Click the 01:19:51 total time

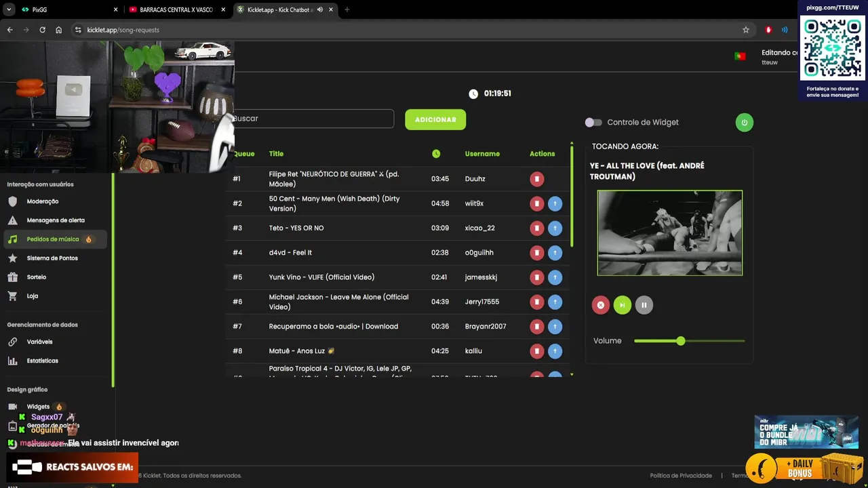click(497, 94)
